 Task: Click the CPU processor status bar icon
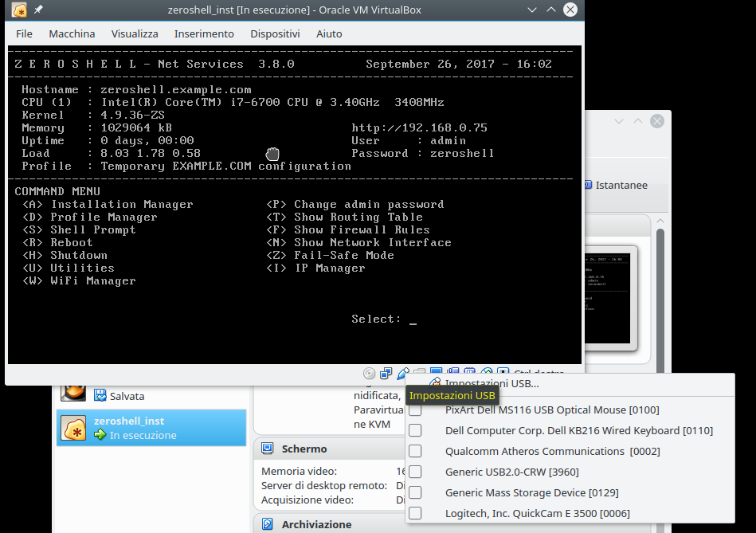click(469, 371)
